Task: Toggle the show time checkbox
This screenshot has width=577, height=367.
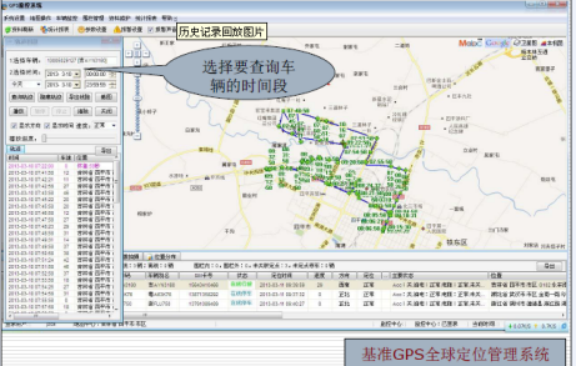Action: point(47,126)
